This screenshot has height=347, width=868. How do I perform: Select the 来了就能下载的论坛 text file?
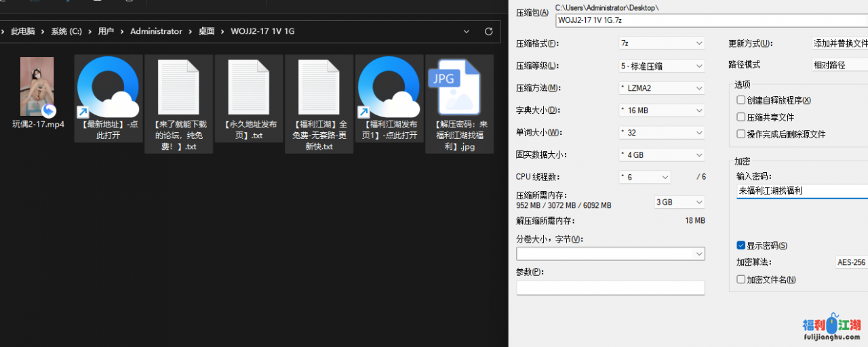click(x=179, y=88)
